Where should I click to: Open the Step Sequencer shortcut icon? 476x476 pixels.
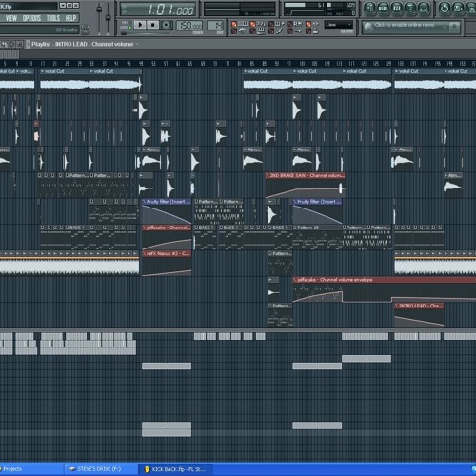(383, 8)
